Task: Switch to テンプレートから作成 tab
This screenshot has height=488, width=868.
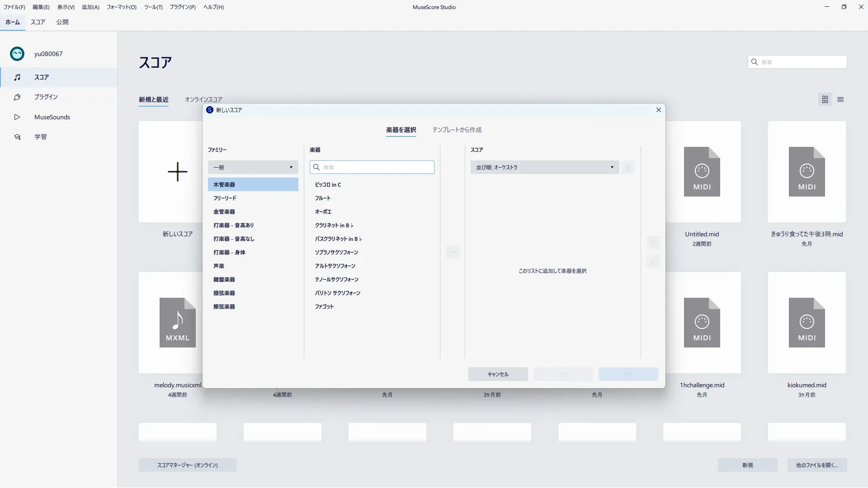Action: point(457,130)
